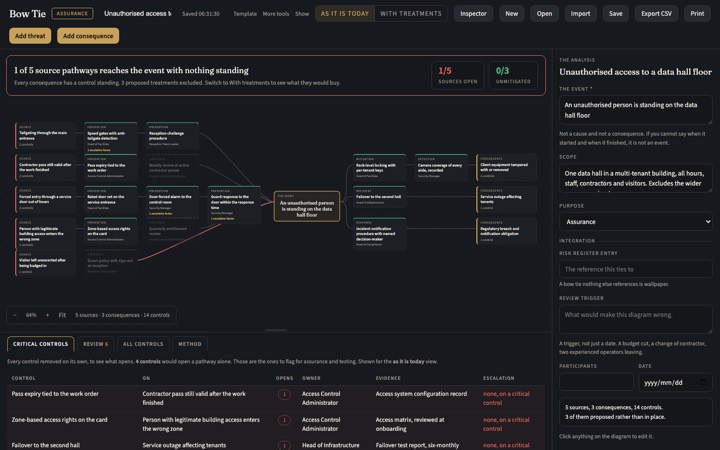Select control Reception challenge procedure
720x450 pixels.
(172, 135)
